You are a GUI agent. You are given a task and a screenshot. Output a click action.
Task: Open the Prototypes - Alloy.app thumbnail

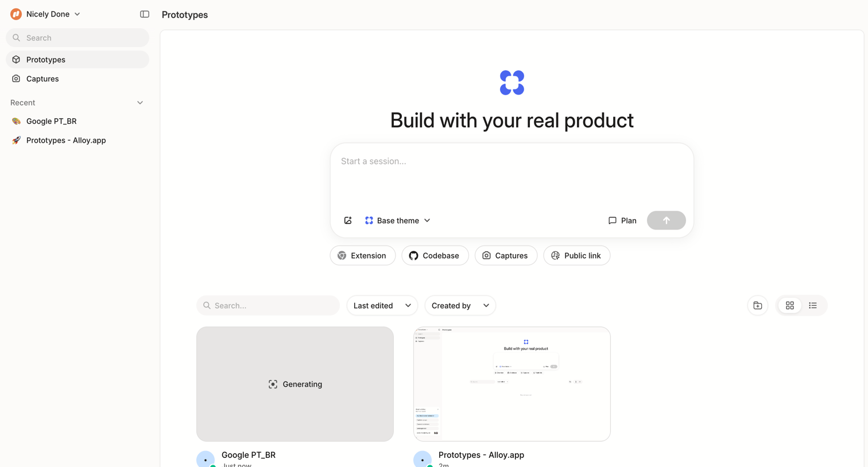[x=512, y=384]
